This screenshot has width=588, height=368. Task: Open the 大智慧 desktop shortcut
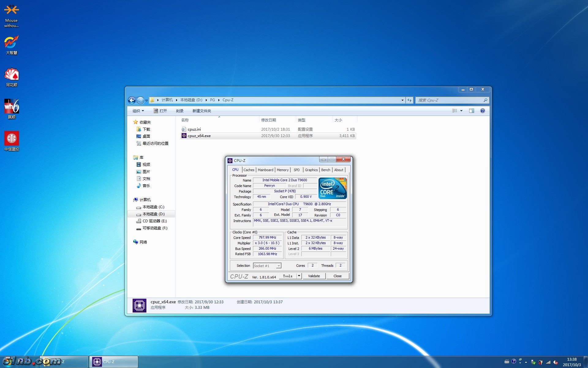click(x=11, y=45)
